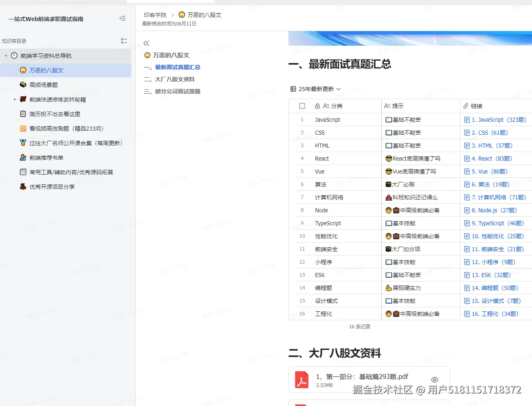Collapse the knowledge base left sidebar
The image size is (532, 406).
click(x=122, y=18)
